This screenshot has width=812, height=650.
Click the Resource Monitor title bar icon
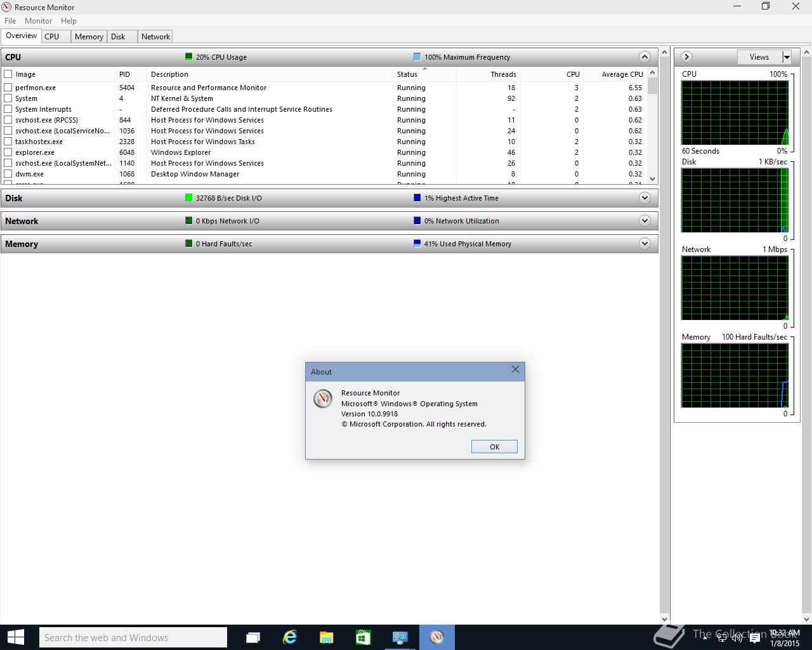click(x=7, y=7)
